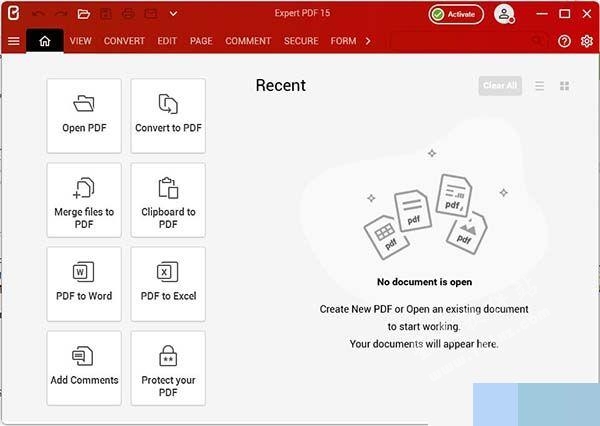Switch to the VIEW tab
This screenshot has height=426, width=600.
coord(80,41)
